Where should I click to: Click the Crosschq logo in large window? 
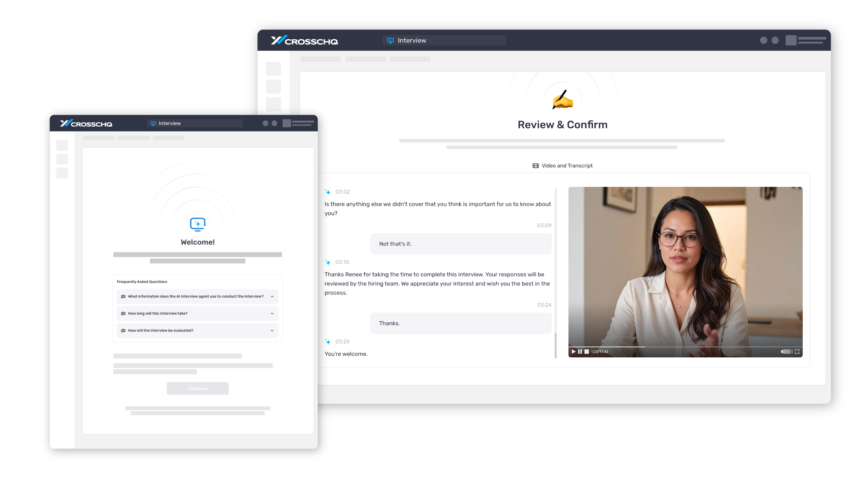tap(304, 41)
